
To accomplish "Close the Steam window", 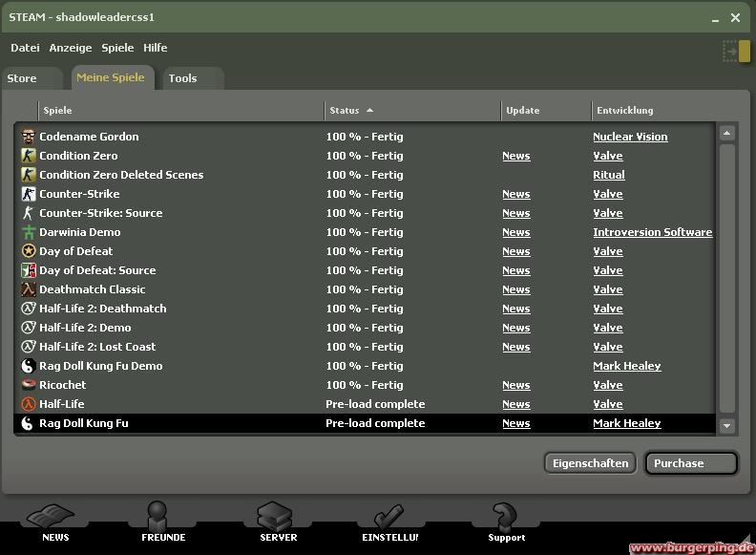I will [x=735, y=18].
